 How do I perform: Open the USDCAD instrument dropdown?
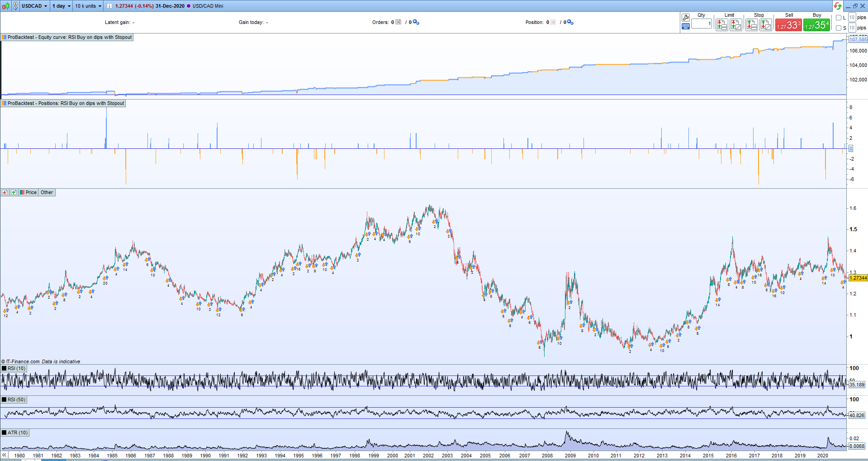click(x=34, y=6)
